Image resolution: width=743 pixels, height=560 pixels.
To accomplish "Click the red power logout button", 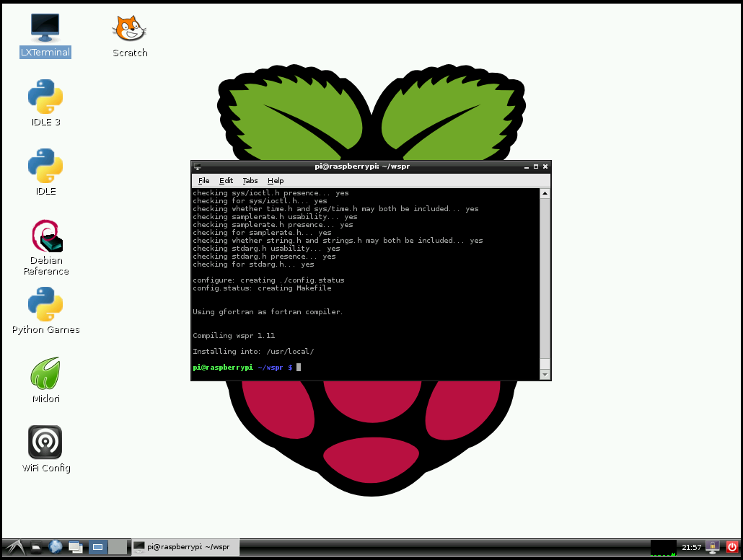I will coord(732,547).
